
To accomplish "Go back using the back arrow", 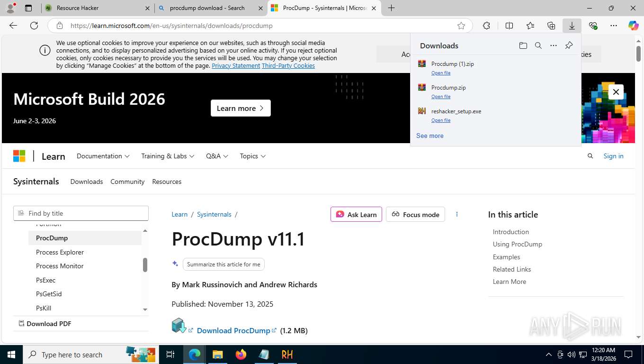I will 13,26.
